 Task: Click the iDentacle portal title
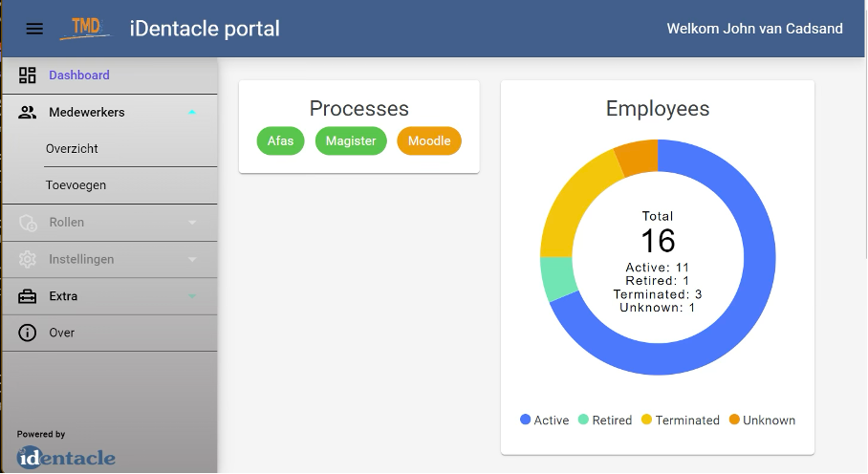(x=205, y=29)
